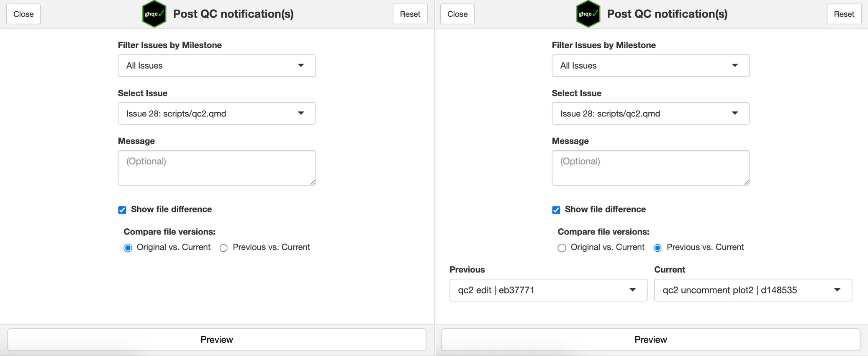Select Original vs. Current in right panel
Viewport: 868px width, 356px height.
pos(562,248)
